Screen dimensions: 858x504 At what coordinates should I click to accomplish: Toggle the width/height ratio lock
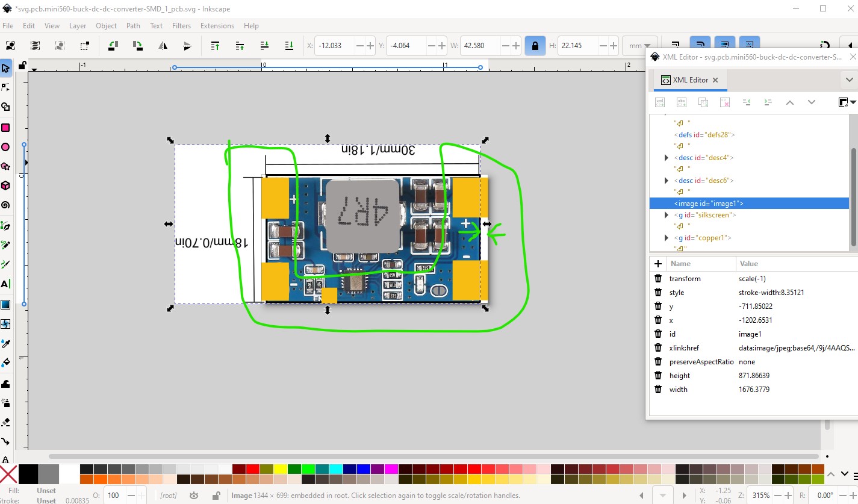tap(535, 46)
